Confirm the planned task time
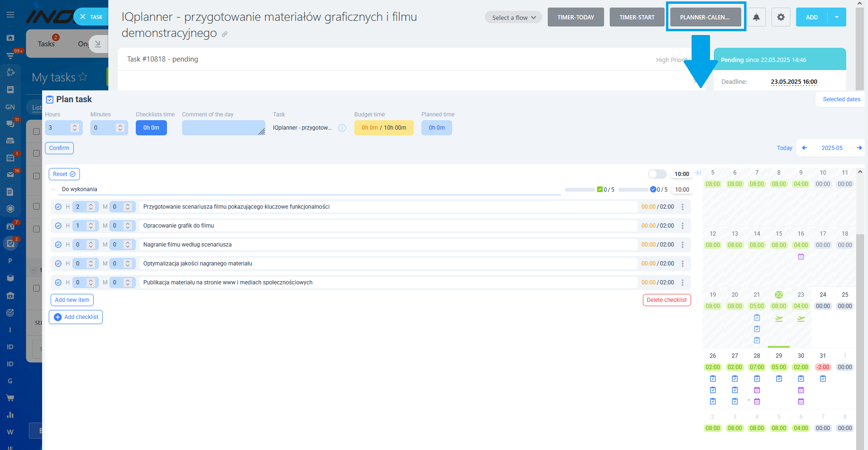868x450 pixels. pyautogui.click(x=59, y=148)
